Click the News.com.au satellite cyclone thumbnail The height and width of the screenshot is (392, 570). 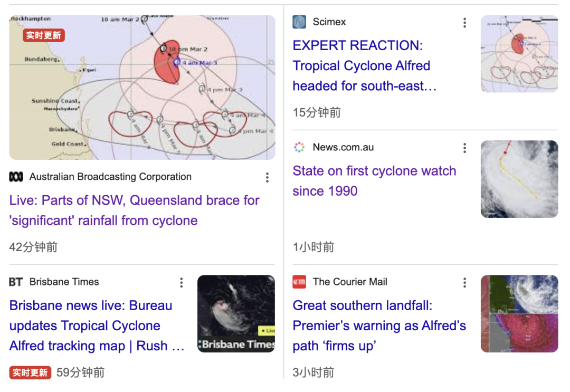[519, 179]
